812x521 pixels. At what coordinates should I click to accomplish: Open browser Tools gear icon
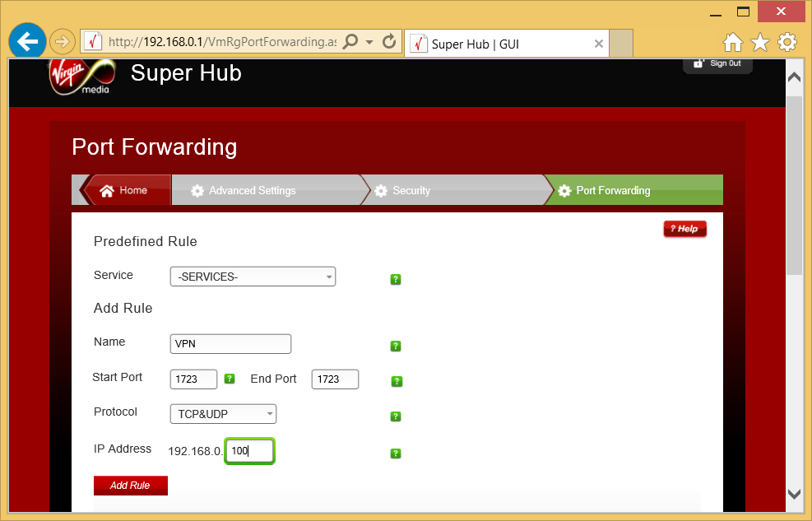(787, 43)
